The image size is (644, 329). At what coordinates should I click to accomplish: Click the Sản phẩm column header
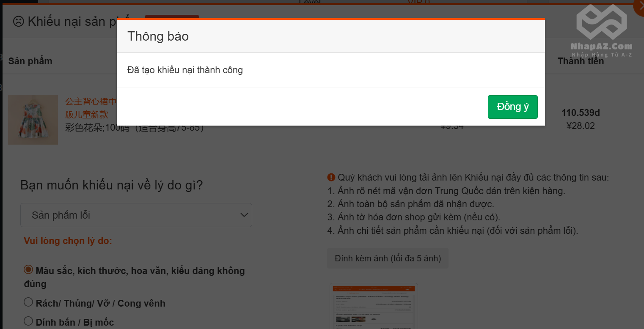(x=30, y=61)
